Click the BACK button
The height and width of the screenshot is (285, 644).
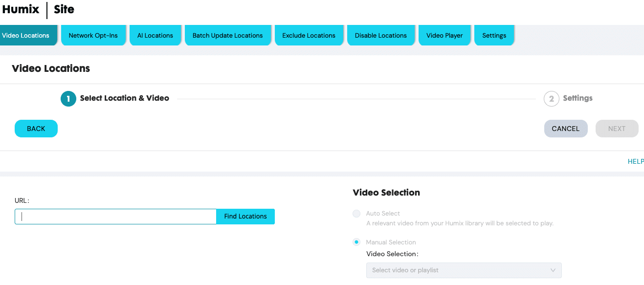(x=36, y=128)
